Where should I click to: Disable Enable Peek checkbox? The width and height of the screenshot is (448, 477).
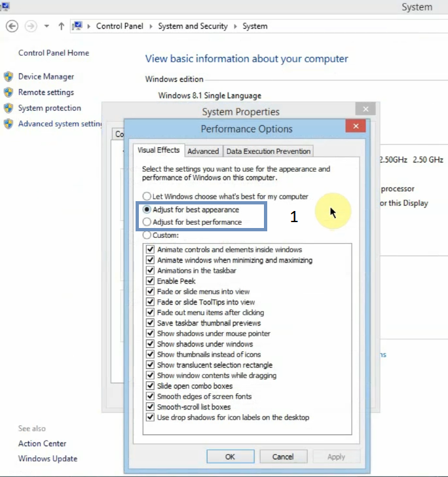pos(150,281)
